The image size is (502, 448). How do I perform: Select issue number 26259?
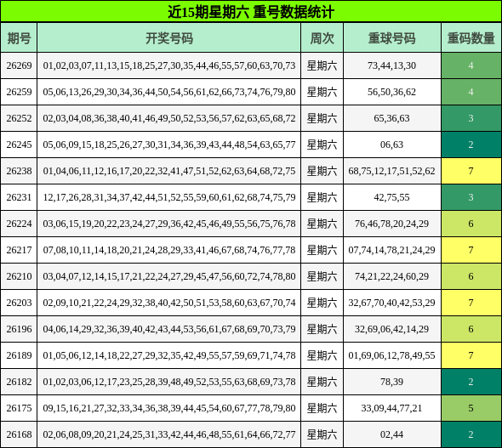click(19, 92)
